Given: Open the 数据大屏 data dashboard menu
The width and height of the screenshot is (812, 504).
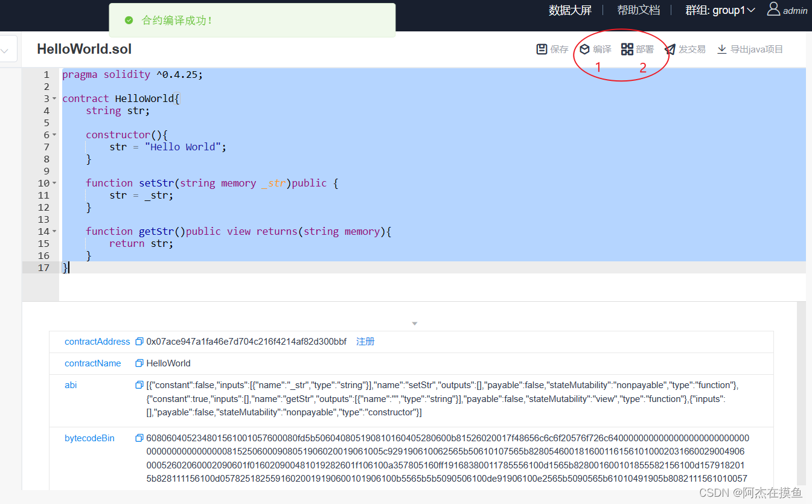Looking at the screenshot, I should pyautogui.click(x=570, y=10).
